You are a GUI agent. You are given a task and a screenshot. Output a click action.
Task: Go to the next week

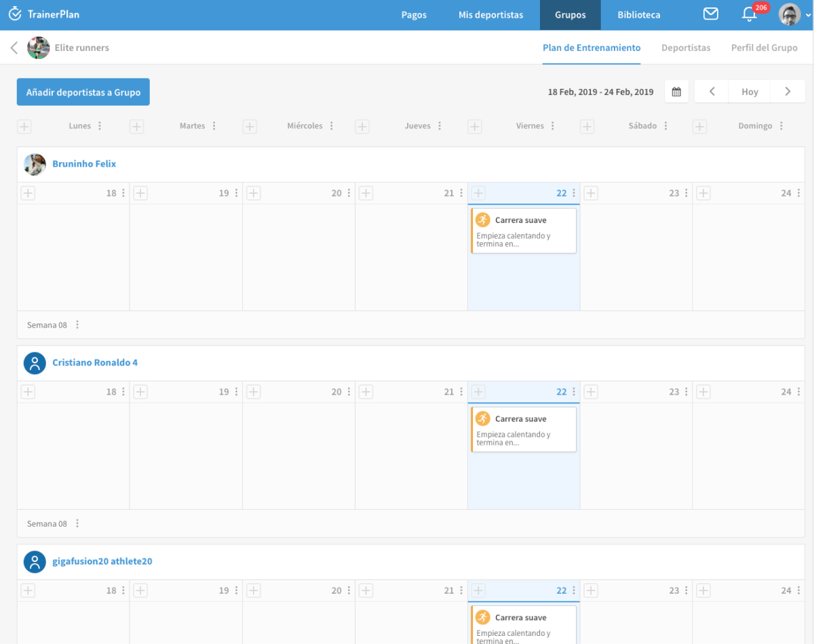[x=788, y=92]
